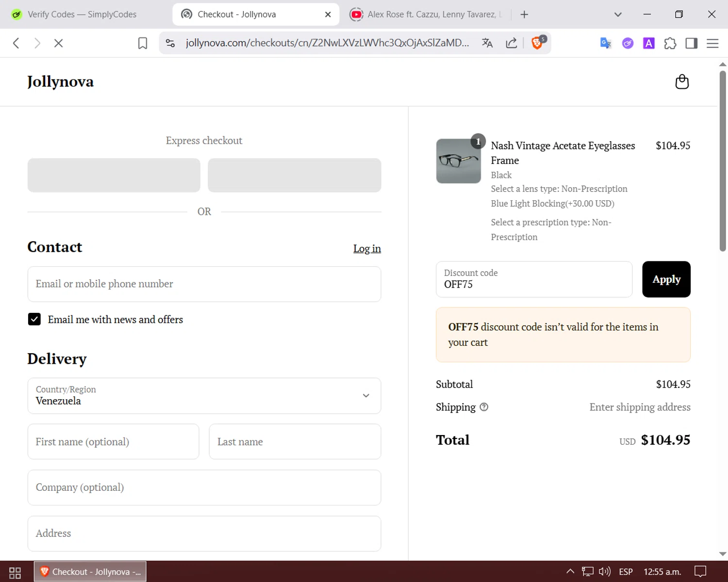Click the page vertical scrollbar thumb
This screenshot has width=728, height=582.
click(723, 161)
